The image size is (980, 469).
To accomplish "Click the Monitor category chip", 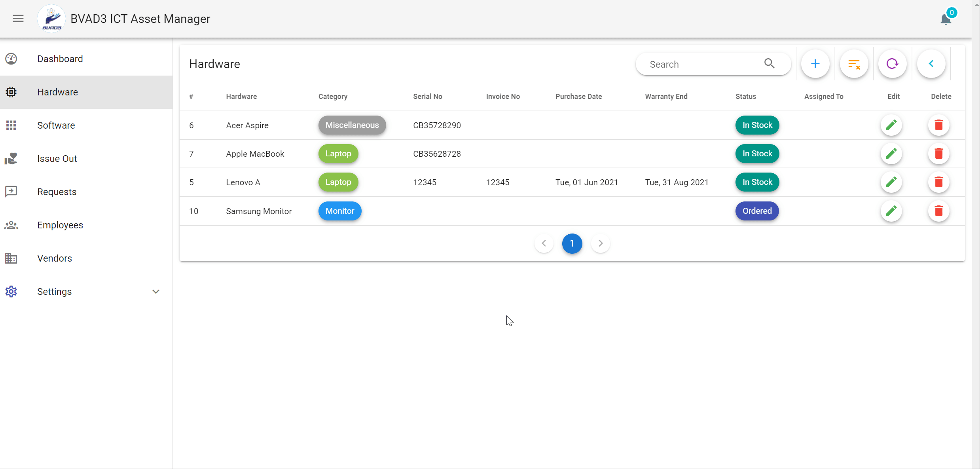I will [339, 211].
